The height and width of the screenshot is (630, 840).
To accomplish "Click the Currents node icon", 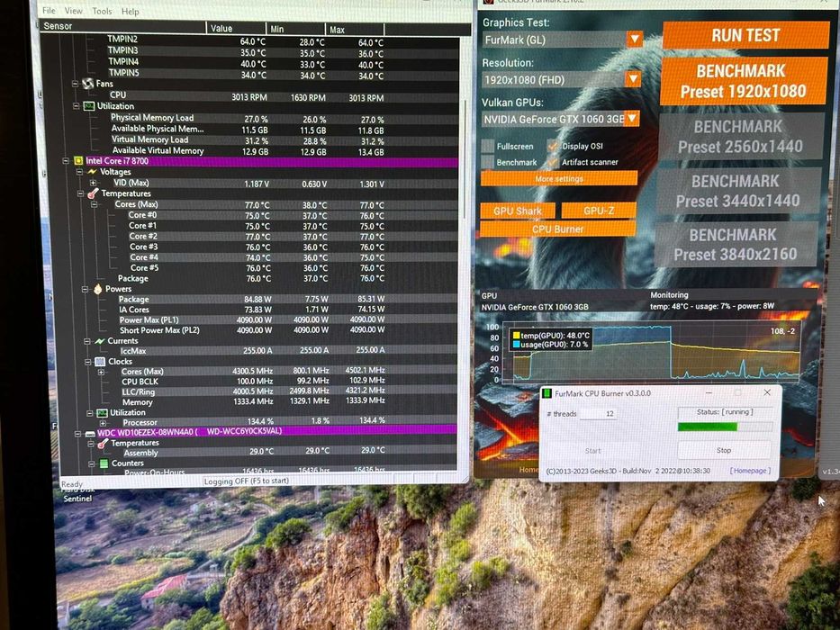I will coord(100,341).
